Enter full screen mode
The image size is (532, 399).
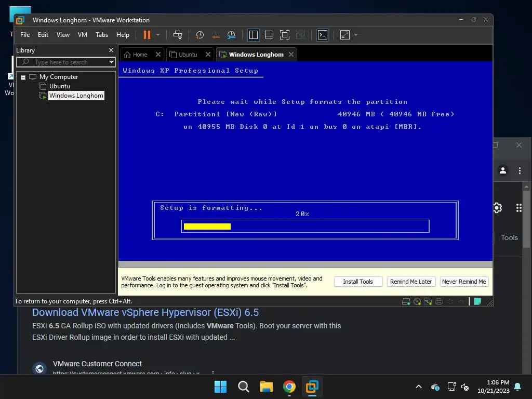coord(285,35)
